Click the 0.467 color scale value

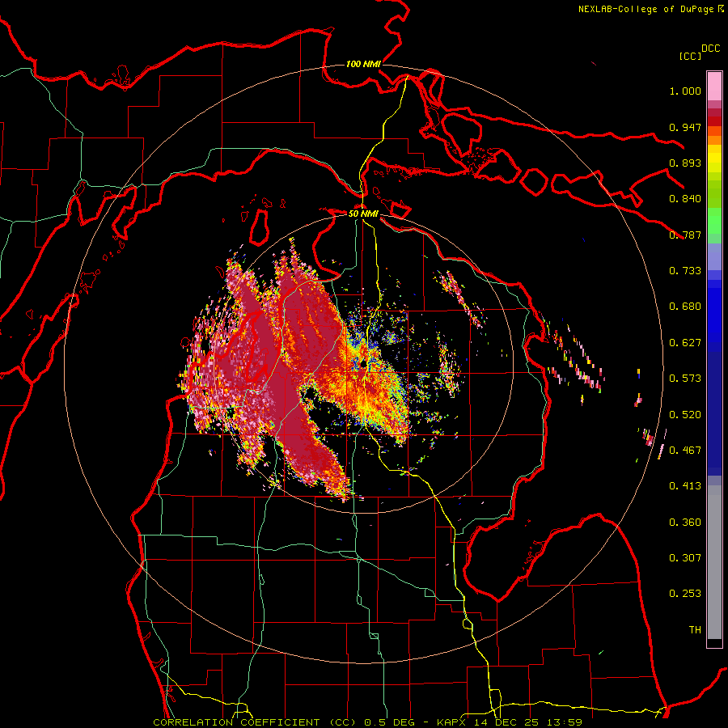click(x=685, y=451)
